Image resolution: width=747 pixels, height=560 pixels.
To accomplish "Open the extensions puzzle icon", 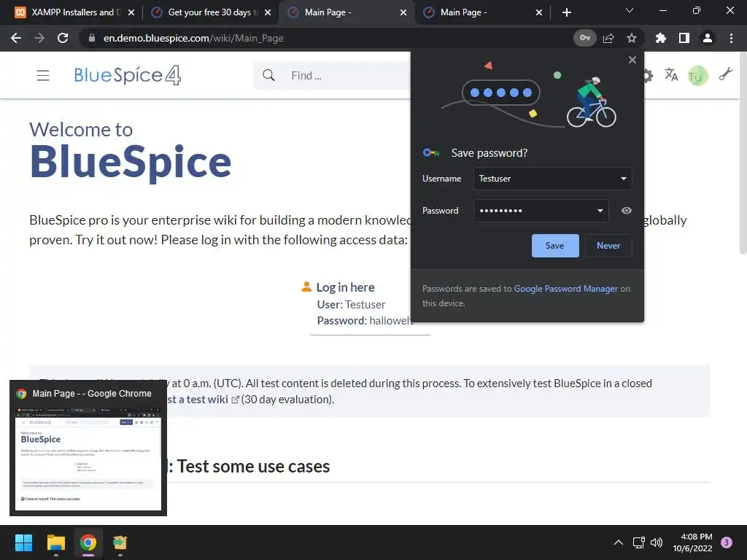I will coord(661,38).
